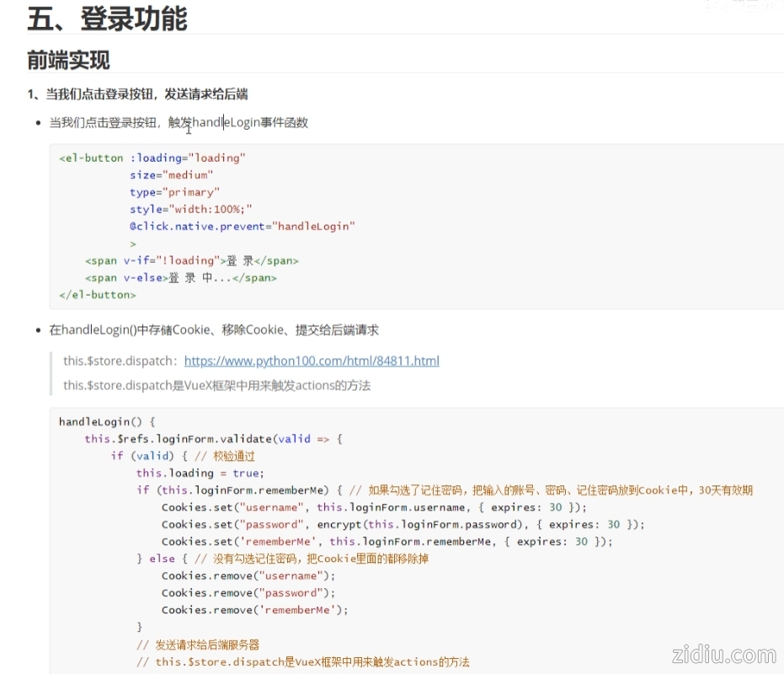This screenshot has width=784, height=674.
Task: Click the comment 发送请求给后端服务器
Action: pyautogui.click(x=198, y=645)
